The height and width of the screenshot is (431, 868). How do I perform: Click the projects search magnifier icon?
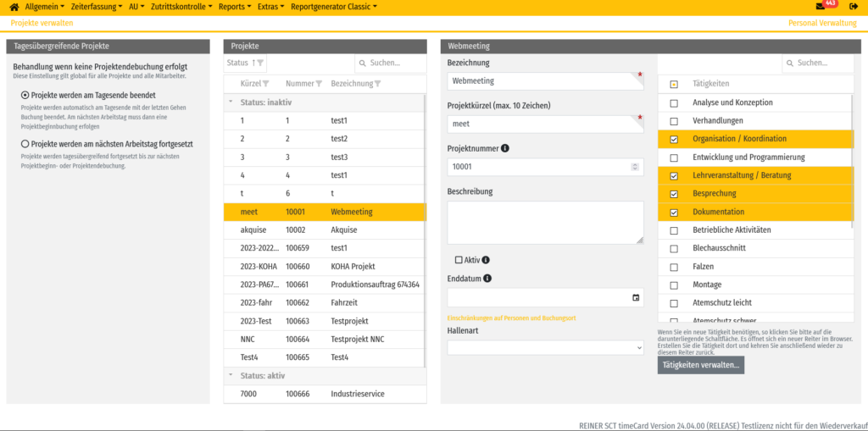pyautogui.click(x=363, y=63)
